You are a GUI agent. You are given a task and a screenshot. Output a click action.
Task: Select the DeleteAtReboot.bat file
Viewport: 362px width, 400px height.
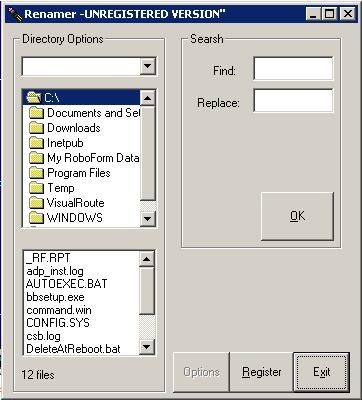pos(73,349)
